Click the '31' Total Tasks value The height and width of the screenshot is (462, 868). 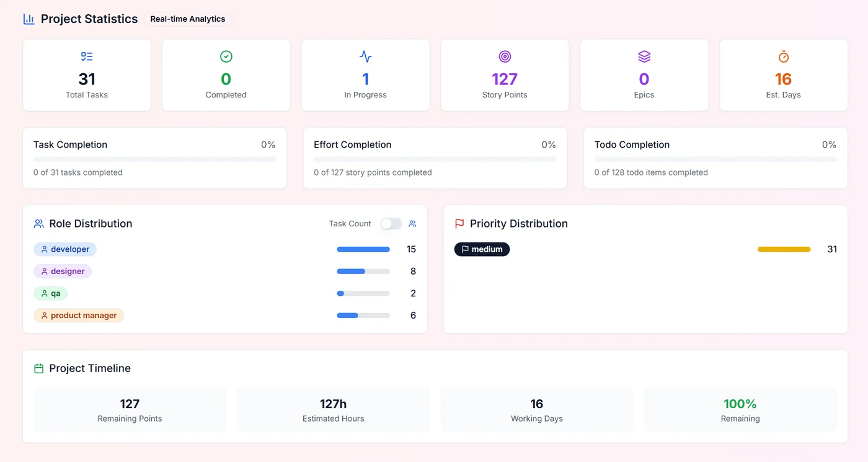(87, 79)
